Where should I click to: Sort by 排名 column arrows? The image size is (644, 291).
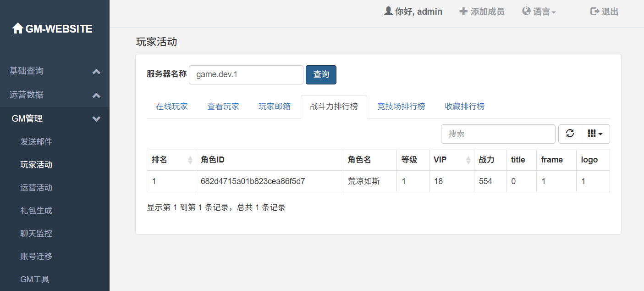190,160
